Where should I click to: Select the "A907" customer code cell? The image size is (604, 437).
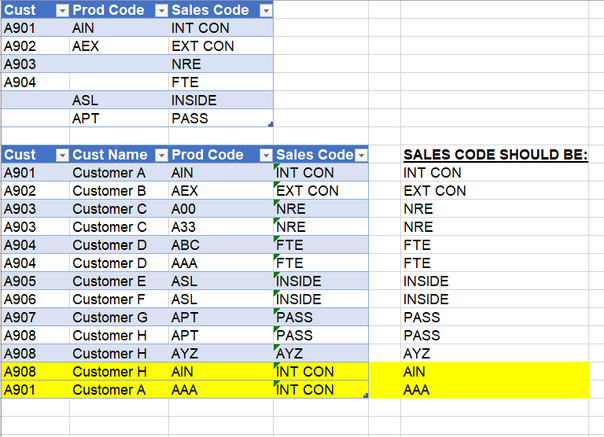[35, 318]
